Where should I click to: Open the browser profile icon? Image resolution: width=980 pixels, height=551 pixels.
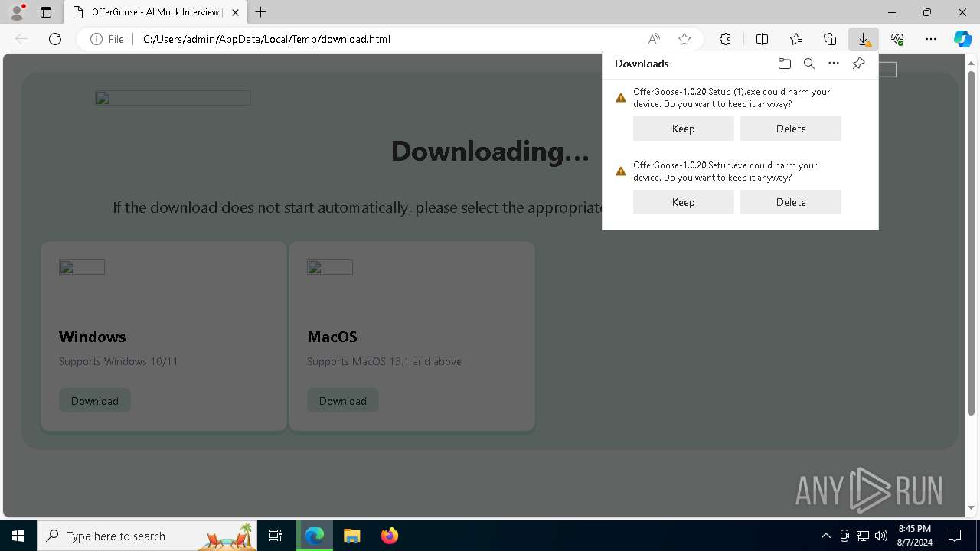pyautogui.click(x=16, y=12)
